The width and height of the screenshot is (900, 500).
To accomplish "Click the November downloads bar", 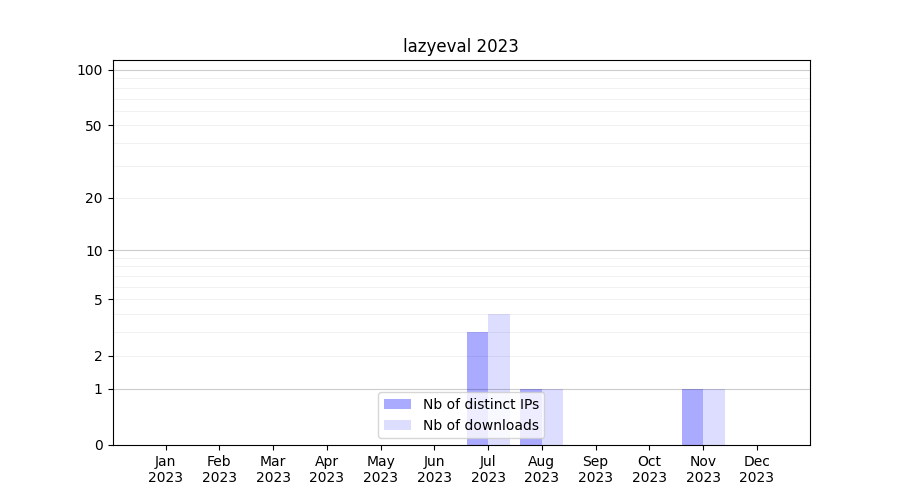I will [714, 417].
